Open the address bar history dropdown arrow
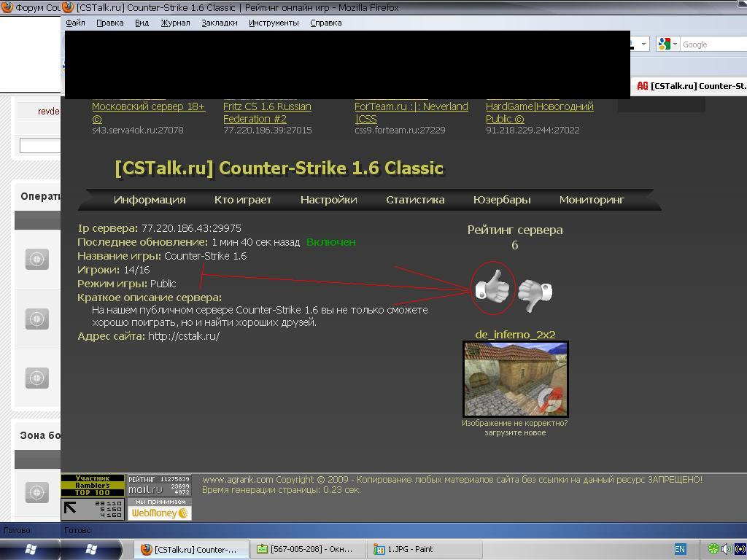 [x=643, y=44]
